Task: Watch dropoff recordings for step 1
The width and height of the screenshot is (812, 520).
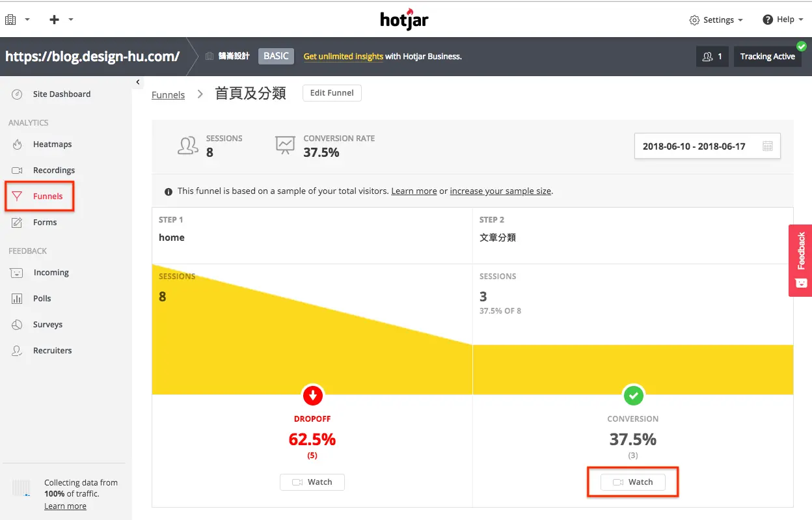Action: coord(312,482)
